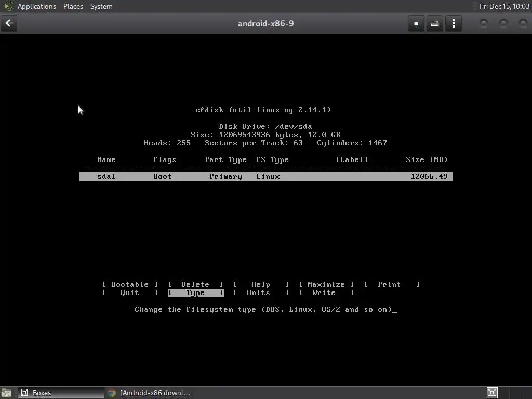Click the FS Type column header
Screen dimensions: 532x399
click(272, 160)
